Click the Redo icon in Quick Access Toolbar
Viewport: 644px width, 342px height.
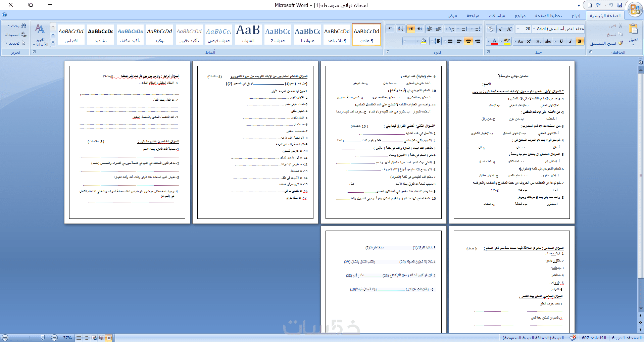coord(598,5)
